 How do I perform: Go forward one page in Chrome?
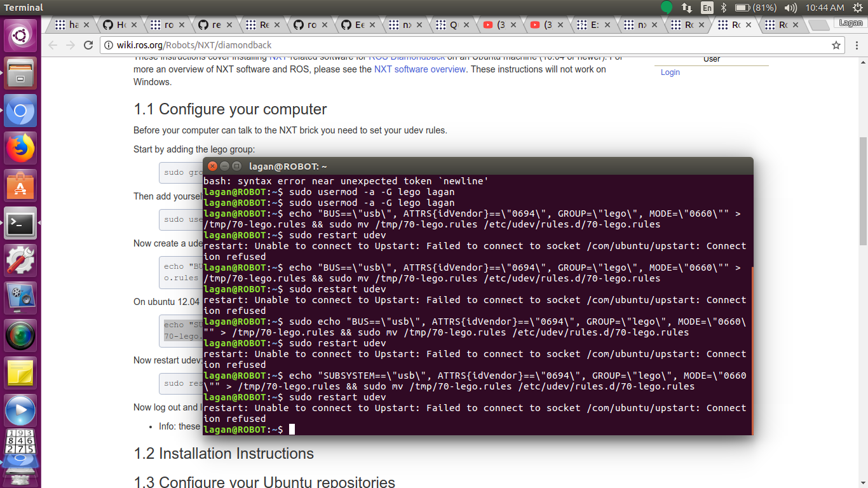[71, 45]
